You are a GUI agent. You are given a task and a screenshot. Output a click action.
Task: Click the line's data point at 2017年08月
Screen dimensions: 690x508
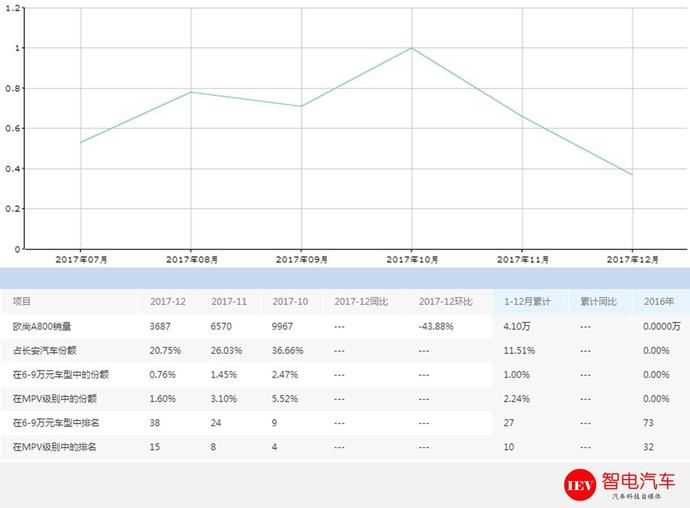point(191,92)
